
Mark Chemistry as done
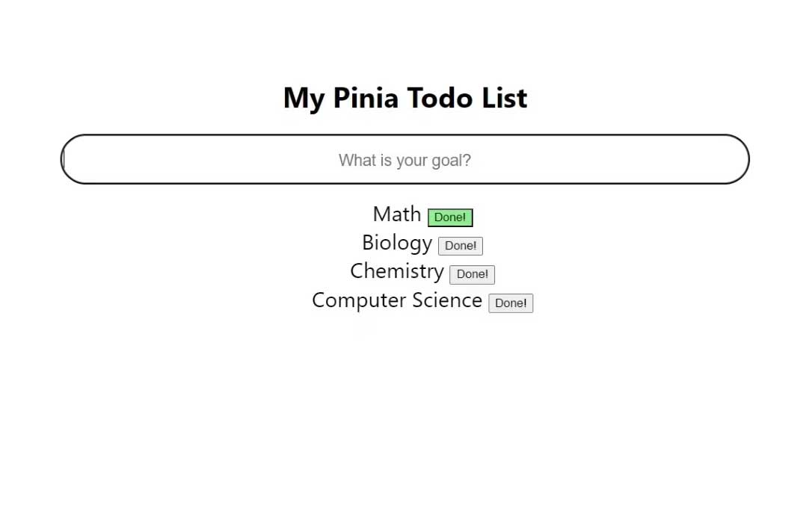tap(472, 274)
